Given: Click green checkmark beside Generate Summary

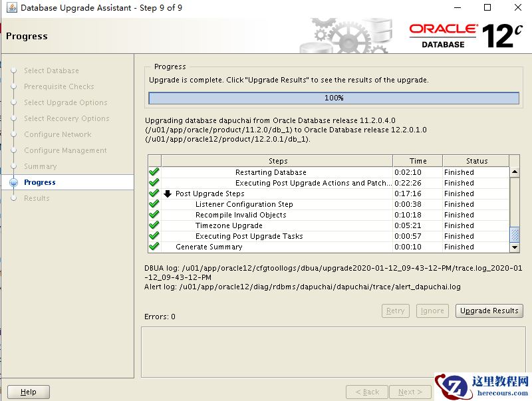Looking at the screenshot, I should (x=154, y=246).
